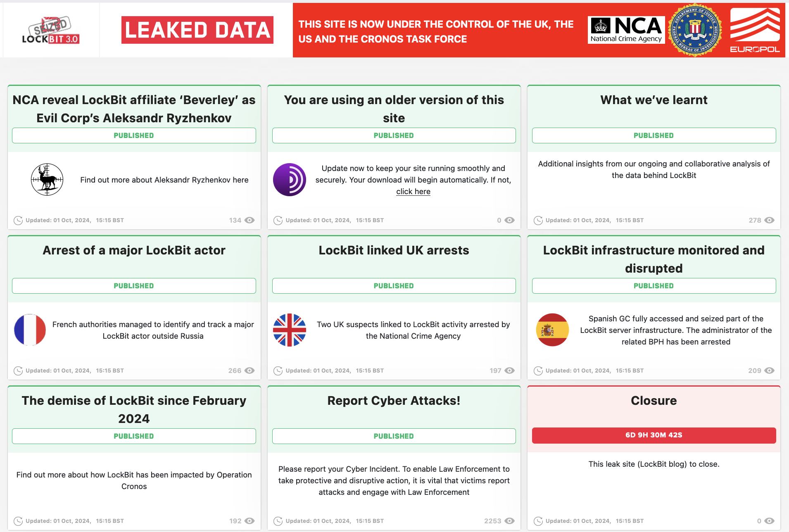
Task: Click the clock icon on the Closure card
Action: coord(538,521)
